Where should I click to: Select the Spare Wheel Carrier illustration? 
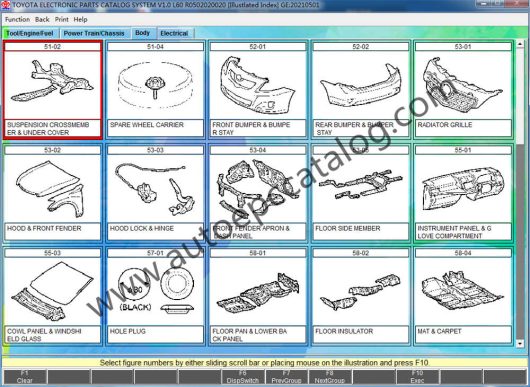pyautogui.click(x=155, y=85)
